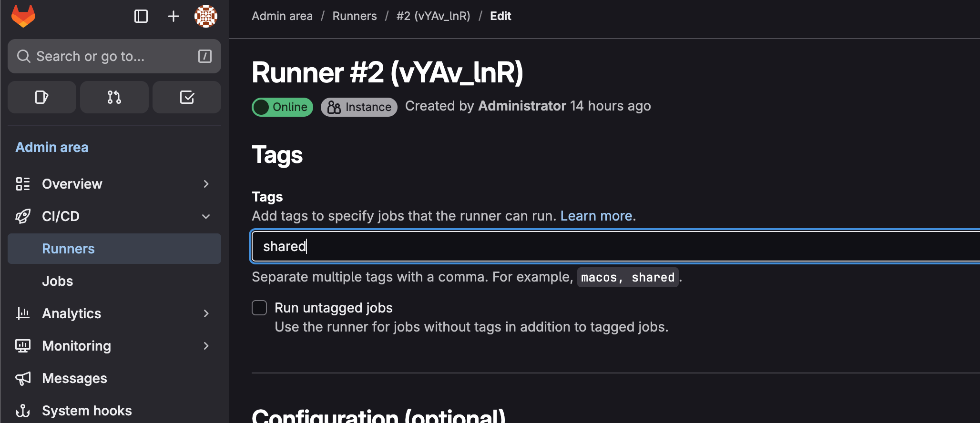Viewport: 980px width, 423px height.
Task: Click the 'macos, shared' example code
Action: click(x=628, y=277)
